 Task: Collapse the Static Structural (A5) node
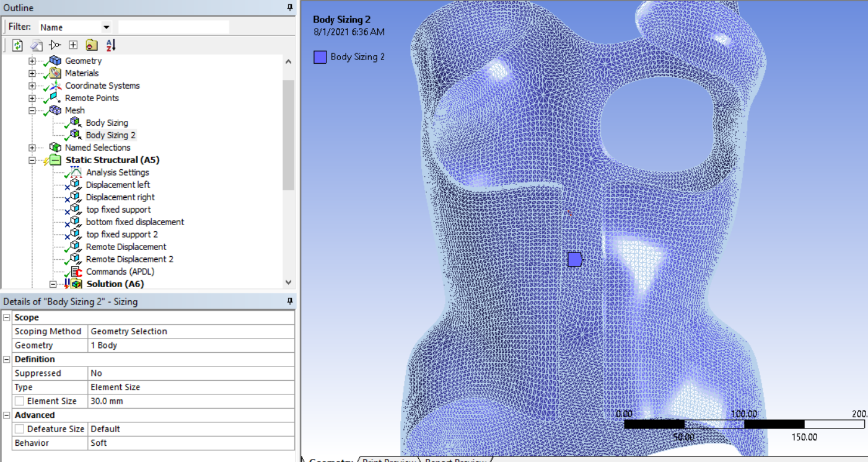[x=32, y=160]
